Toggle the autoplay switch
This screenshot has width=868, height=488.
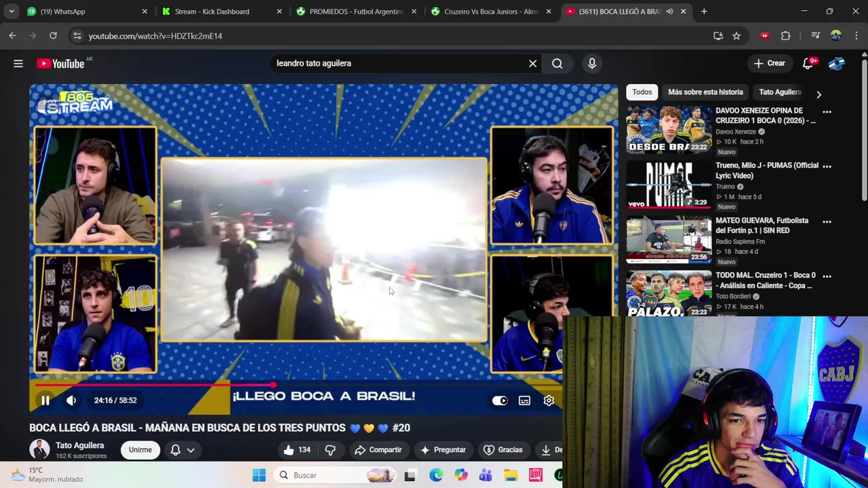click(x=500, y=400)
